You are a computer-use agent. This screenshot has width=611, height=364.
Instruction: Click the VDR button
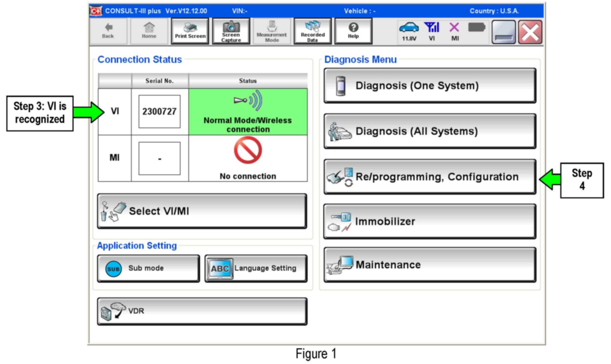click(202, 311)
